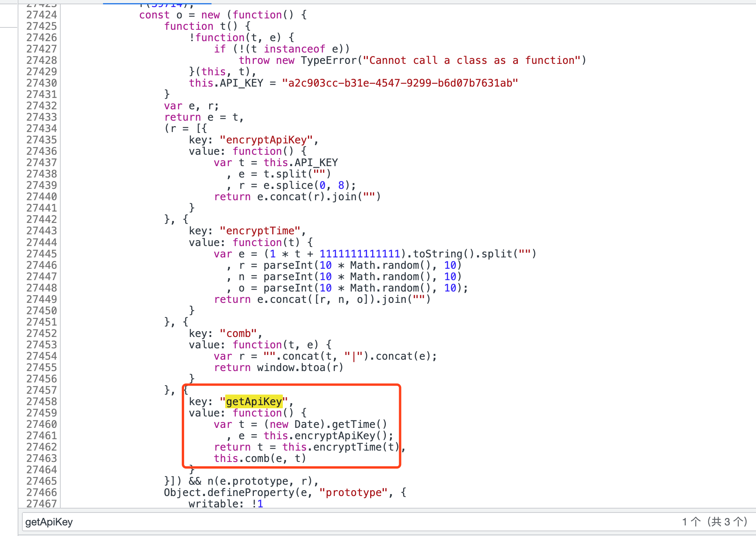The width and height of the screenshot is (756, 536).
Task: Click line number 27424 in gutter
Action: [x=42, y=15]
